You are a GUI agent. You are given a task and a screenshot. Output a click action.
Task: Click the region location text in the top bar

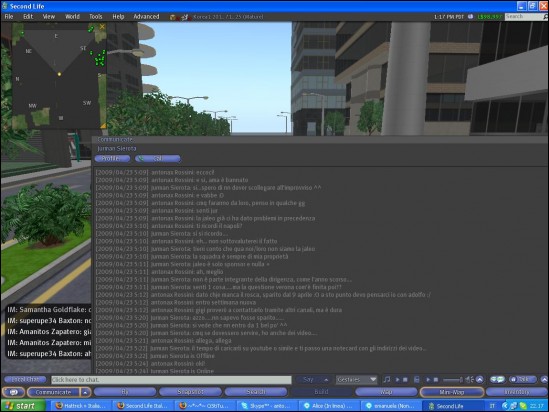click(228, 17)
